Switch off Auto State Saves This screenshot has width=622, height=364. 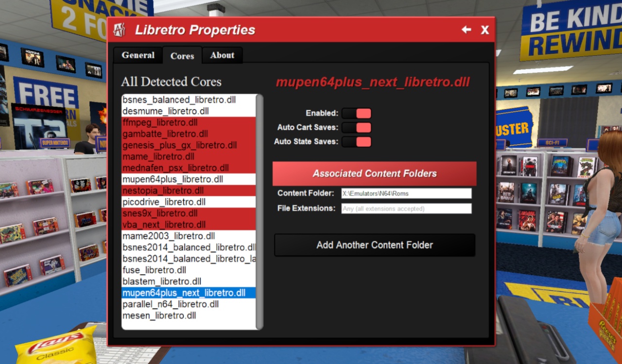356,142
